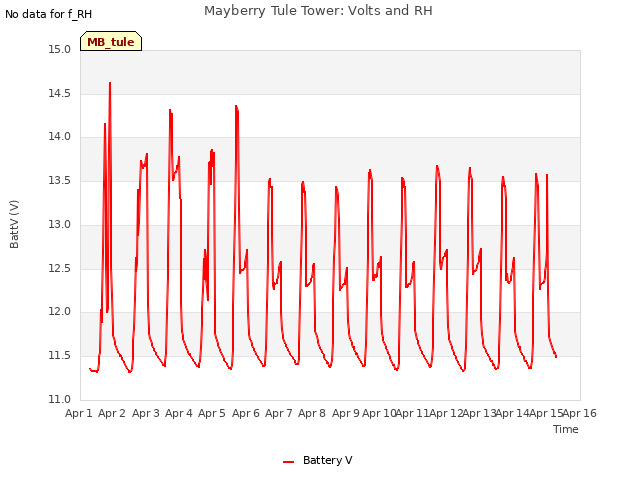Click the 'Apr 8' x-axis date label
Screen dimensions: 640x480
[x=312, y=413]
